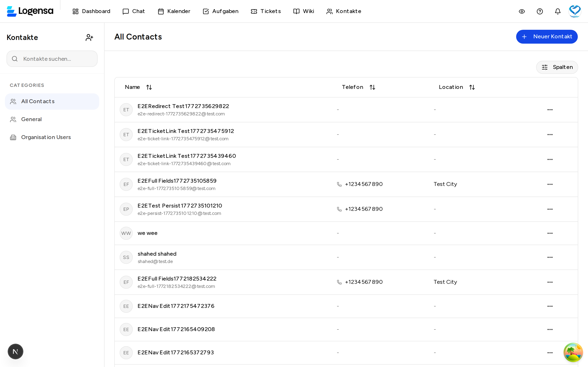Open the Wiki navigation item

click(304, 11)
